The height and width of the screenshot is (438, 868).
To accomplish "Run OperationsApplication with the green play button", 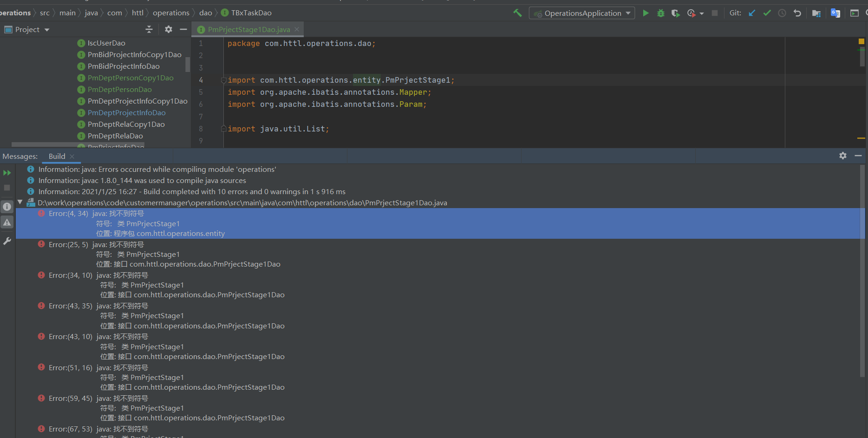I will pyautogui.click(x=646, y=13).
